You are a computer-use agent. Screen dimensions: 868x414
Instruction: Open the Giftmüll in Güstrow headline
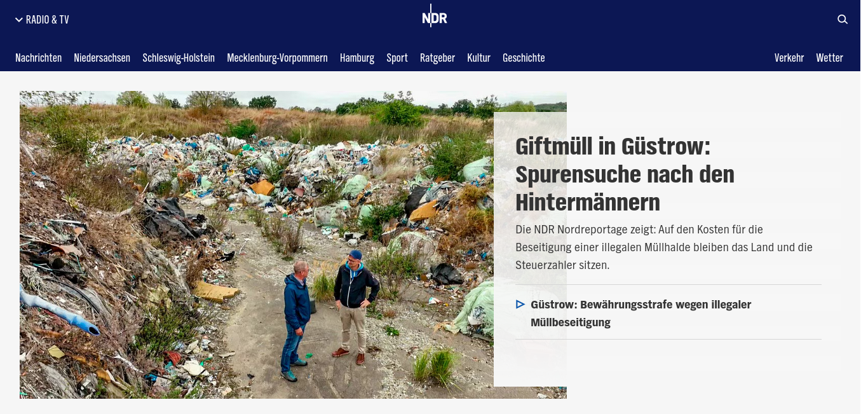[x=625, y=174]
